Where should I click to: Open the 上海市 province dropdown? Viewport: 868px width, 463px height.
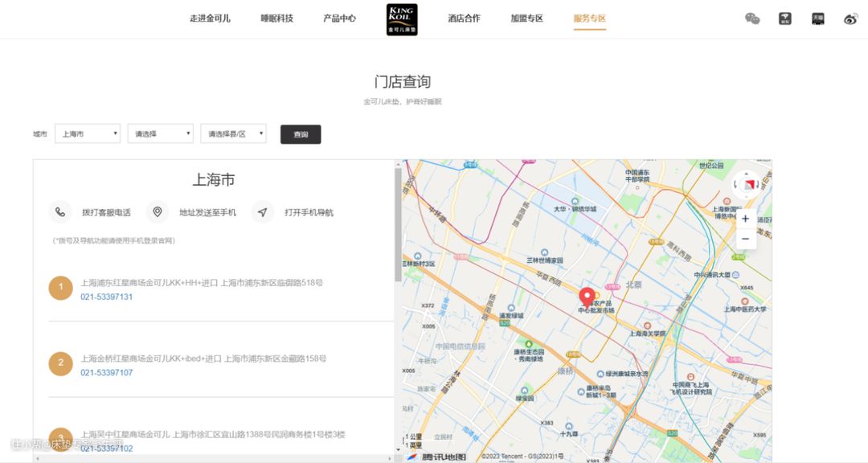(88, 133)
